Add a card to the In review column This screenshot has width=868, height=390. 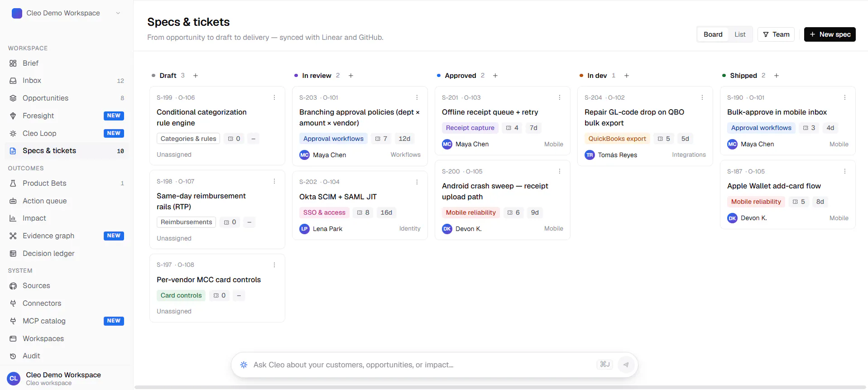(x=351, y=76)
